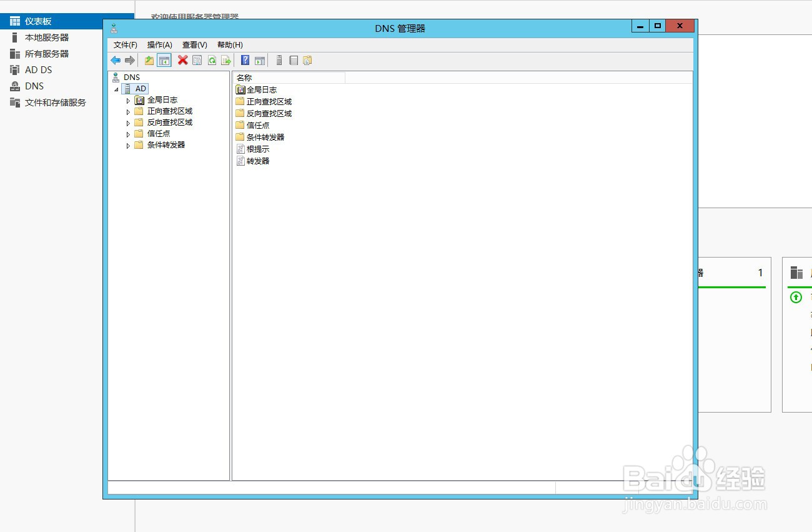Click the 名称 column header
This screenshot has height=532, width=812.
tap(289, 78)
